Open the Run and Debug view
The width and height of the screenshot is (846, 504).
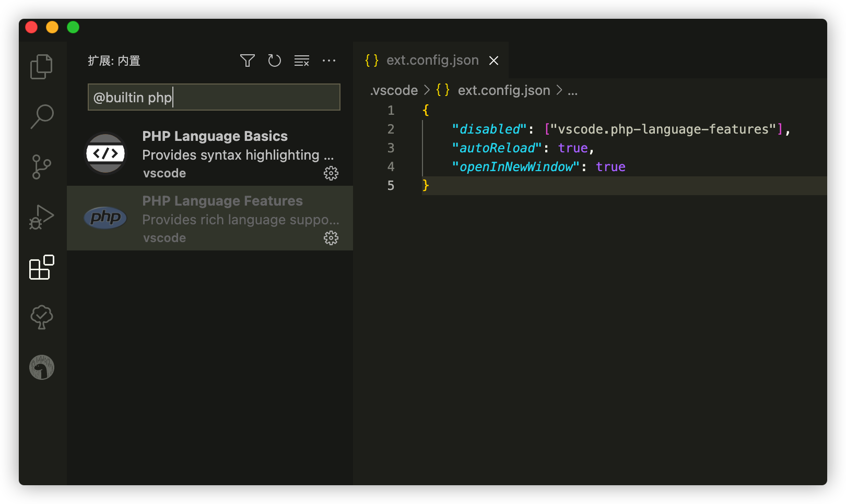[42, 218]
